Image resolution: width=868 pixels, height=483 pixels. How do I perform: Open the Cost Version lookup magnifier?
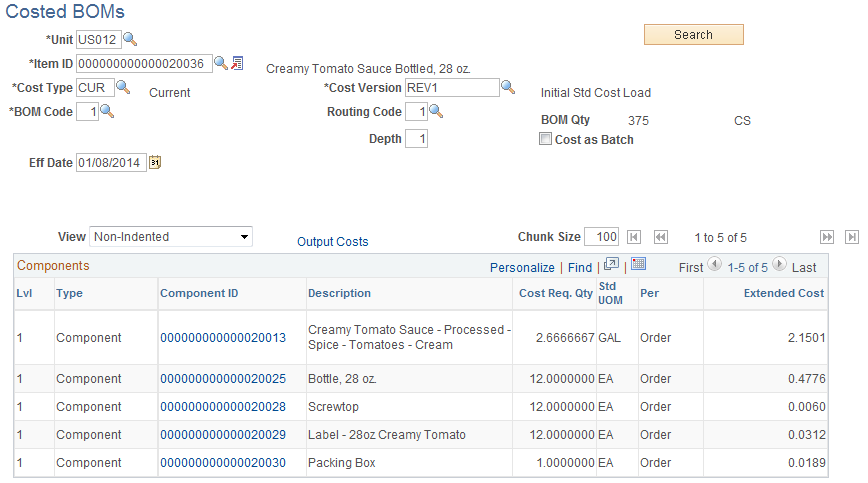(x=508, y=87)
